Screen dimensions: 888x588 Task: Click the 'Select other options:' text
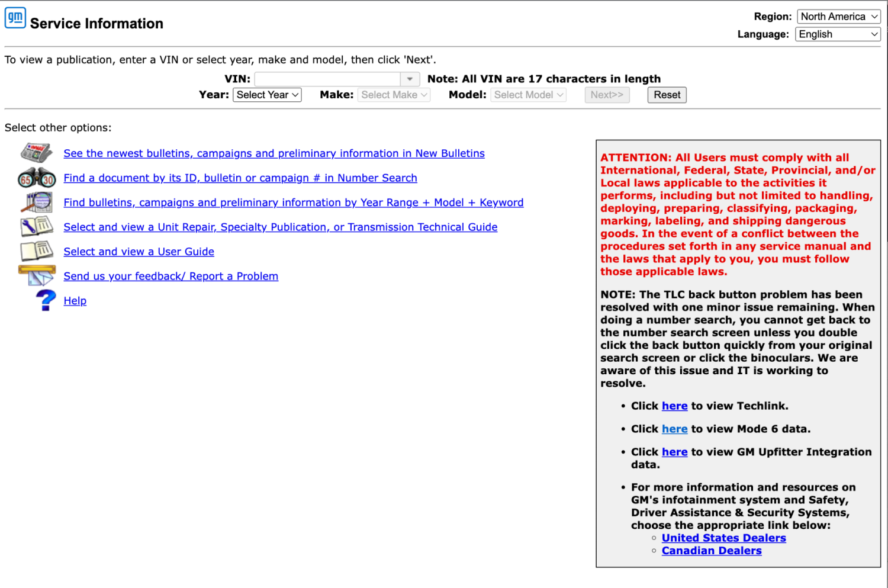coord(58,128)
